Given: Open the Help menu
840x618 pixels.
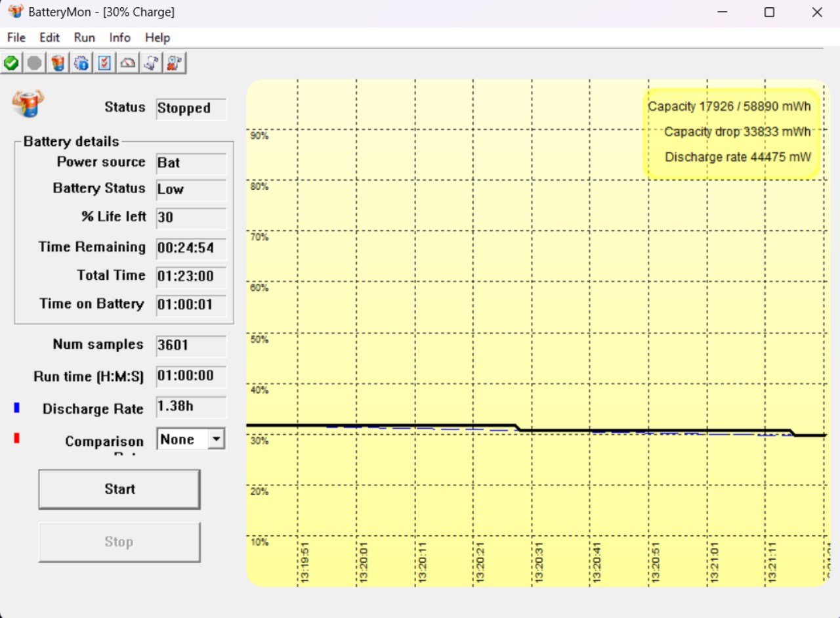Looking at the screenshot, I should tap(157, 37).
